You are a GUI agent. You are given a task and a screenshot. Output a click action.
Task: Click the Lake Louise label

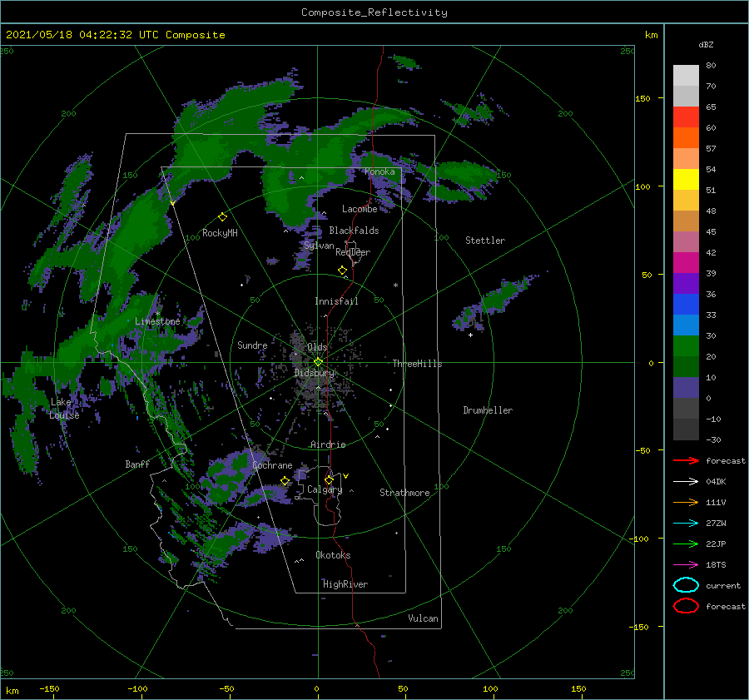pos(64,409)
